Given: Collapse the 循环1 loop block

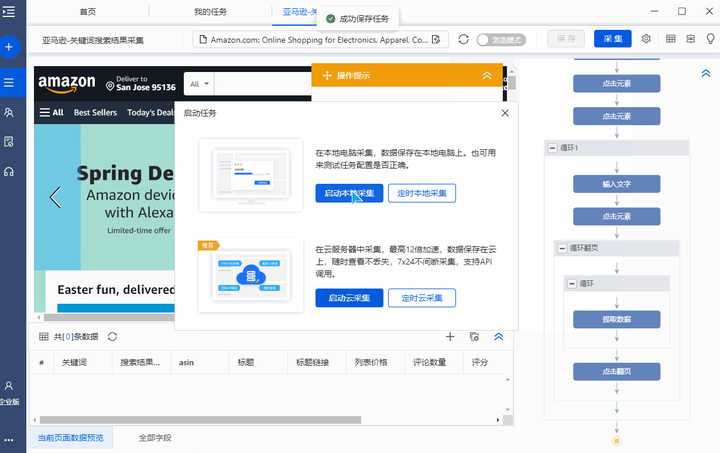Looking at the screenshot, I should (552, 148).
